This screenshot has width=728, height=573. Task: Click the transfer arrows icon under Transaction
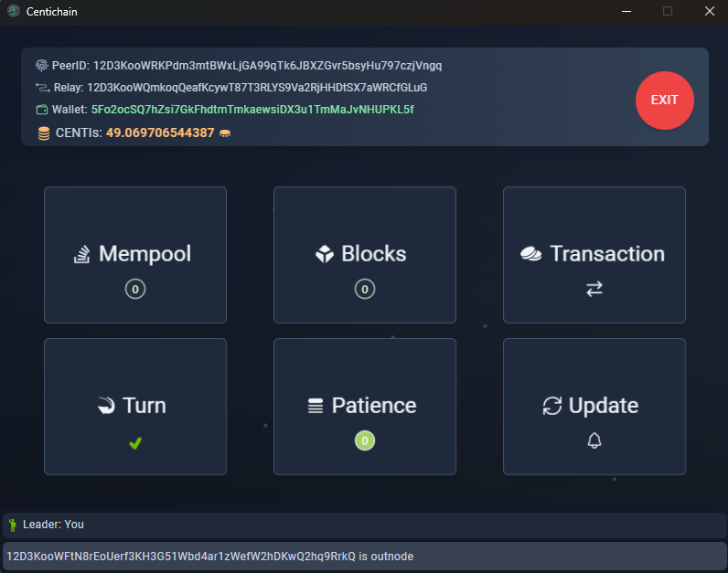(594, 289)
